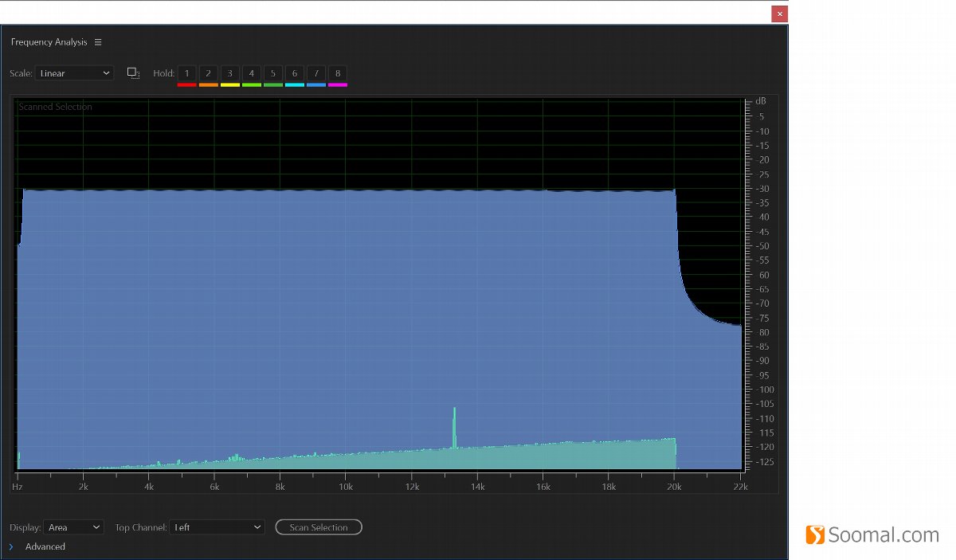The width and height of the screenshot is (956, 560).
Task: Activate Hold button 5
Action: [272, 73]
